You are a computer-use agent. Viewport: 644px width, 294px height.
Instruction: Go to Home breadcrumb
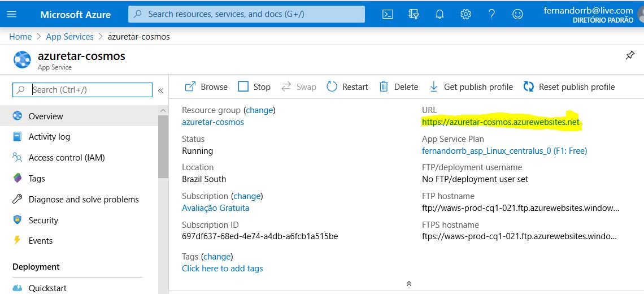point(20,37)
